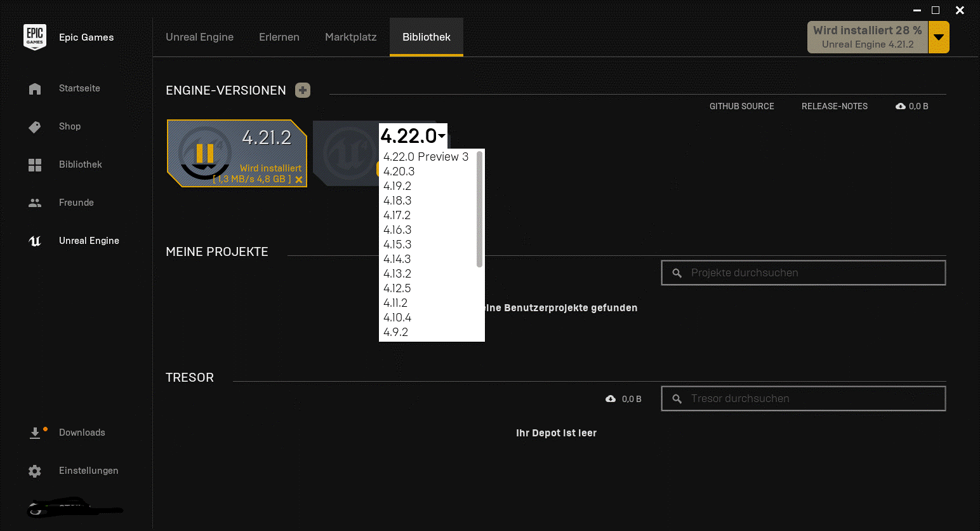Click the TRESOR heading
Viewport: 980px width, 531px height.
[x=190, y=377]
